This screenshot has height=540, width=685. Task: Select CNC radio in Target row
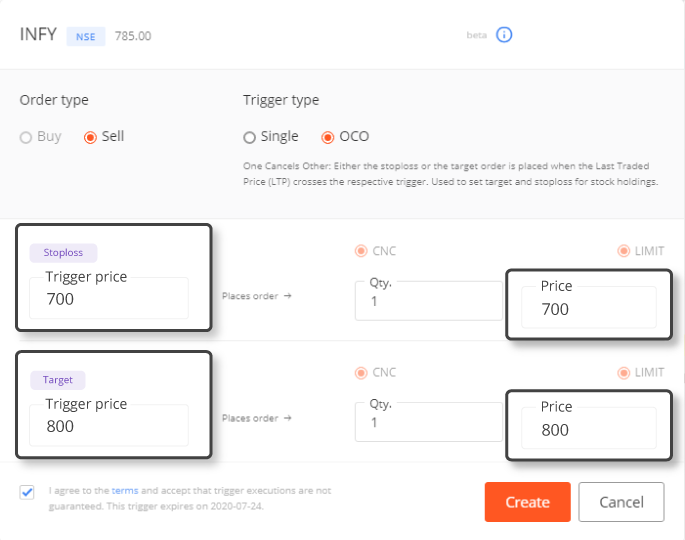pyautogui.click(x=361, y=373)
